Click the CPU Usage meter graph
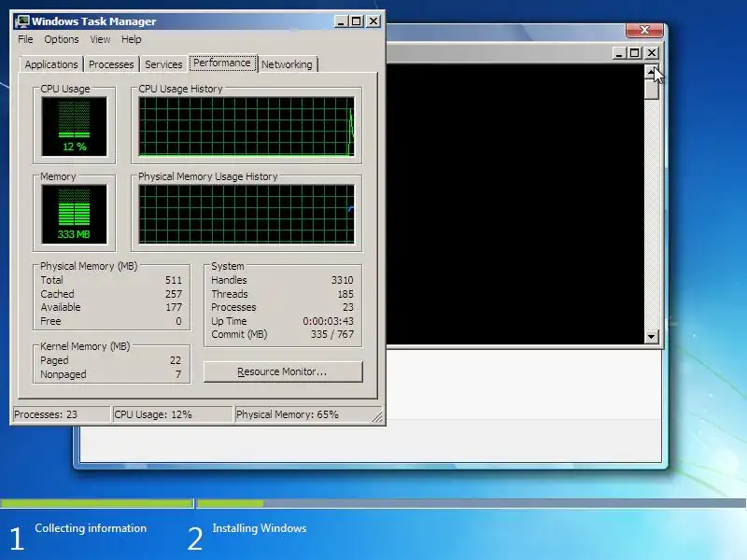The image size is (747, 560). click(x=74, y=127)
